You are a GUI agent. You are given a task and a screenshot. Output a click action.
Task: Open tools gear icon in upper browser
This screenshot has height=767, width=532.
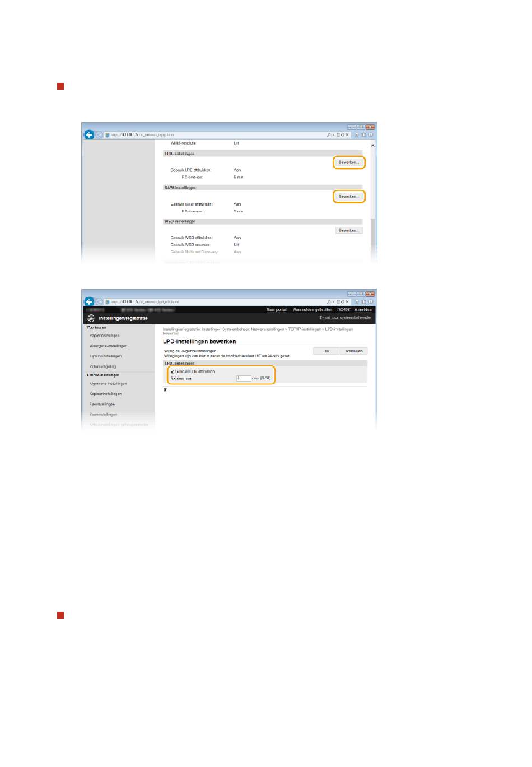pos(371,135)
